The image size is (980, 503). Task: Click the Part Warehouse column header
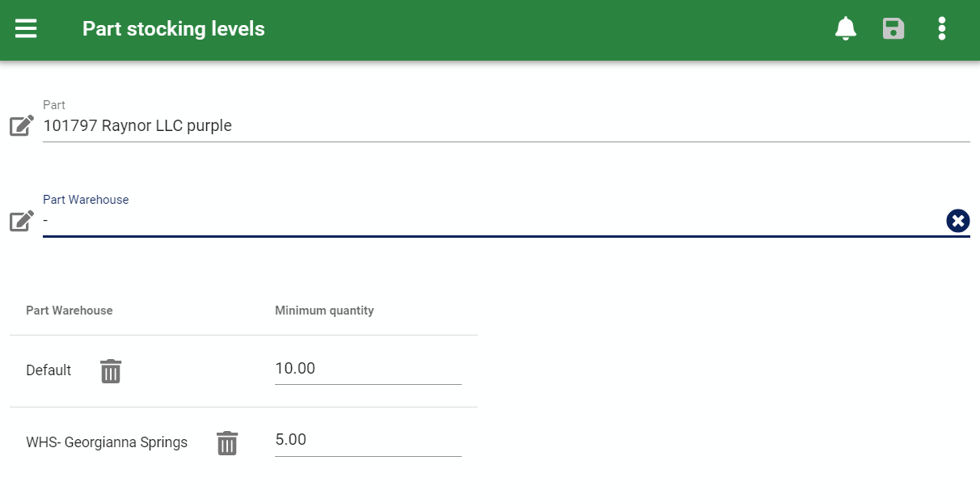(70, 311)
